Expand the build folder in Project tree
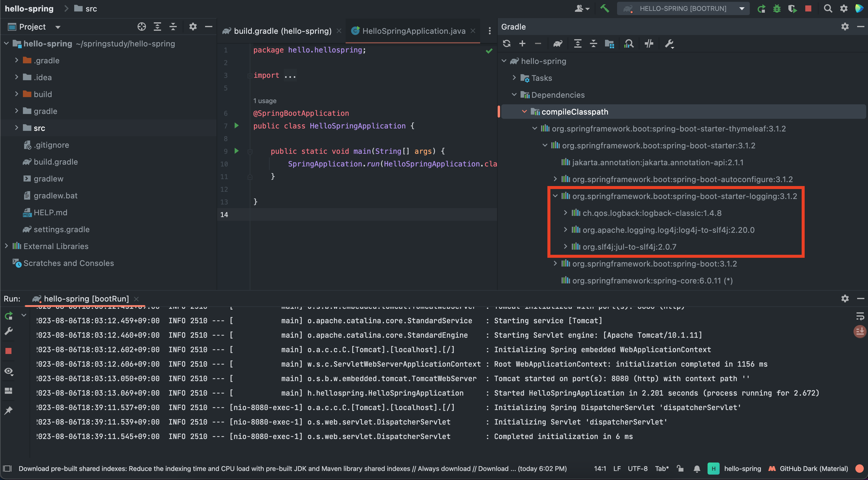 point(16,94)
